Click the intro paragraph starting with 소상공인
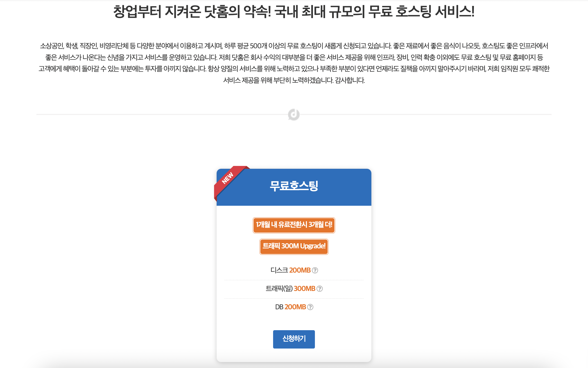 294,63
